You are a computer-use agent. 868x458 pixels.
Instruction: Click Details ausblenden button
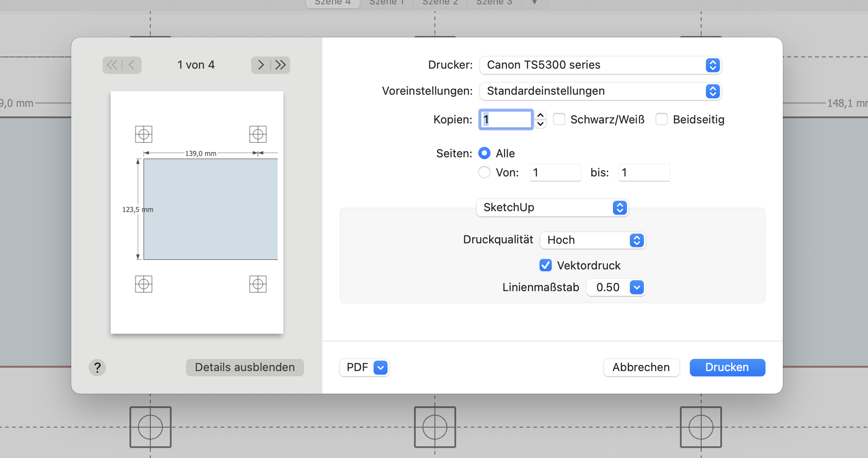(245, 368)
